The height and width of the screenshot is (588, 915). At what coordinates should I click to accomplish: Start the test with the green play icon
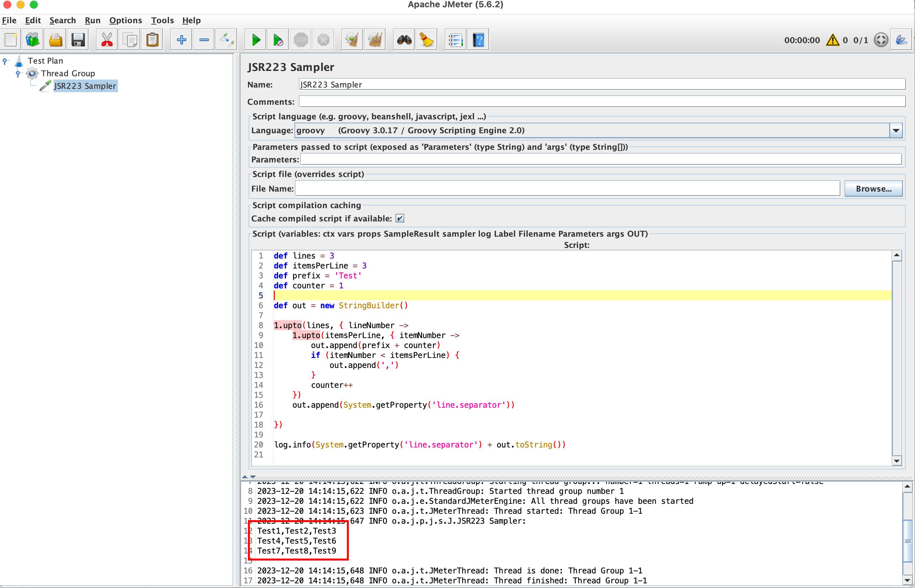pos(255,39)
